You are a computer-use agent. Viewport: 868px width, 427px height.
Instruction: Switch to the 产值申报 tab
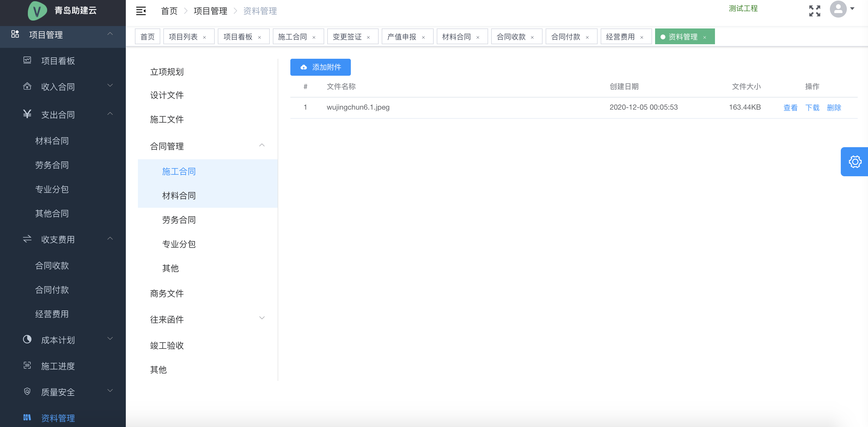[402, 37]
